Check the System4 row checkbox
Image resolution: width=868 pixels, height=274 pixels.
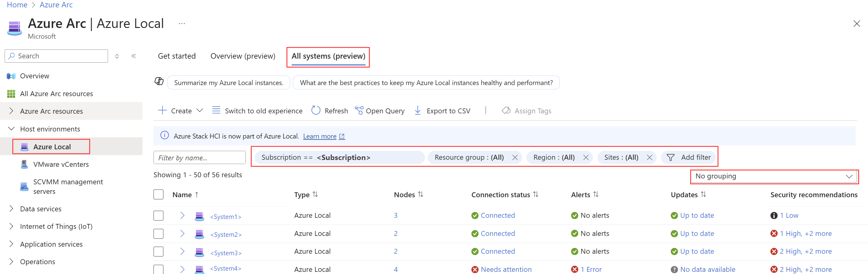[158, 269]
